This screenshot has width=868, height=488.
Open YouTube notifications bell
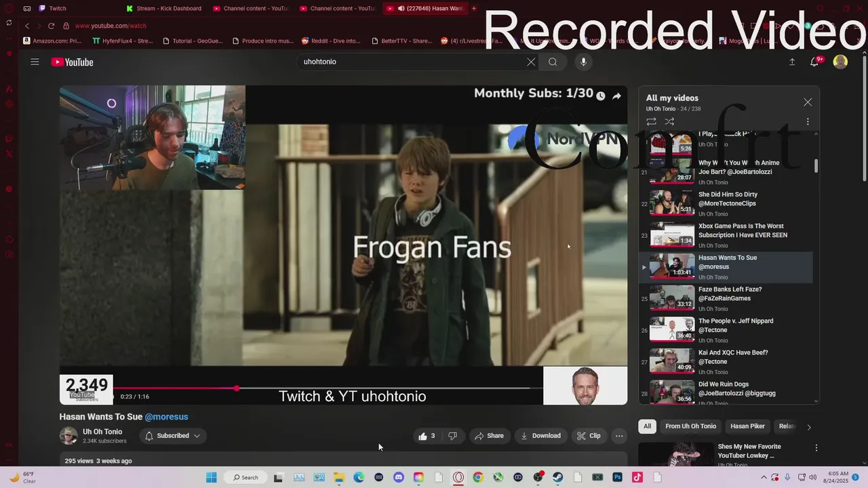(814, 62)
